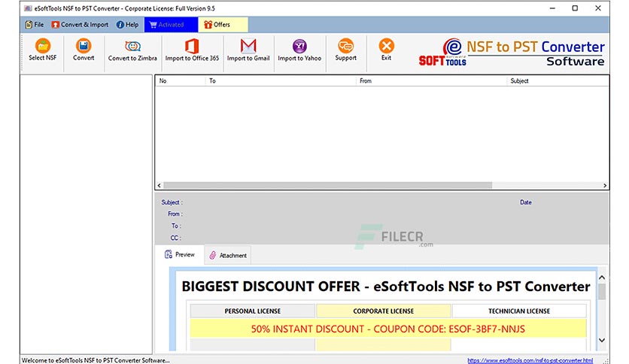Click the right arrow of horizontal scrollbar

605,185
